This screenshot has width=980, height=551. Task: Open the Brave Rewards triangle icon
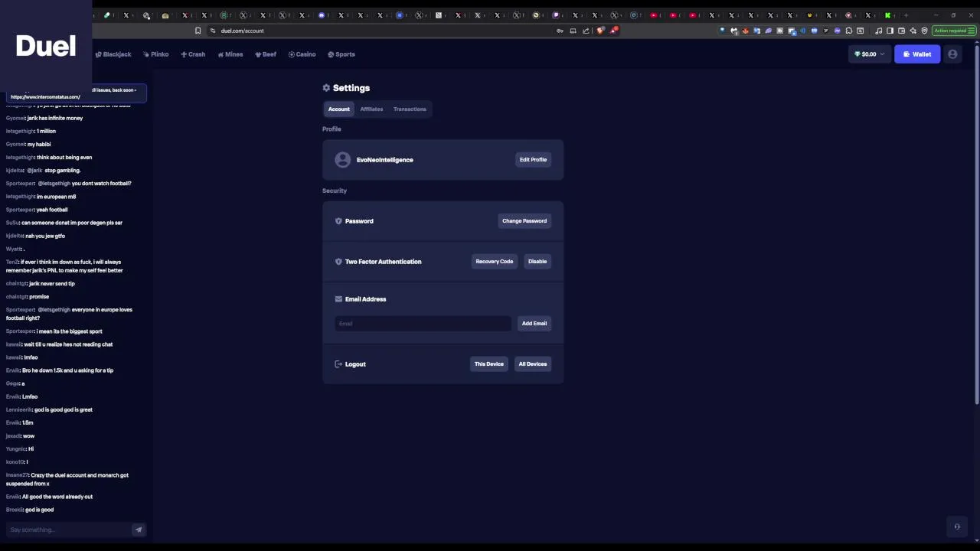613,31
